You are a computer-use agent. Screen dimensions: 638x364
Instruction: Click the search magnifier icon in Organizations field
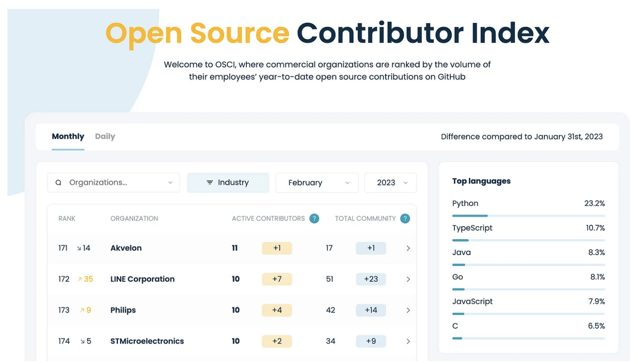[59, 183]
